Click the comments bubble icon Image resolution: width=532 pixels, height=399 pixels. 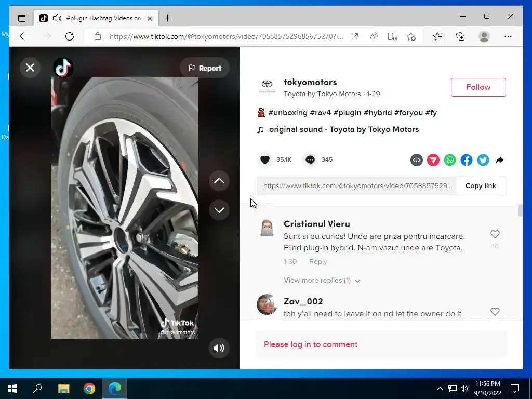click(x=310, y=160)
